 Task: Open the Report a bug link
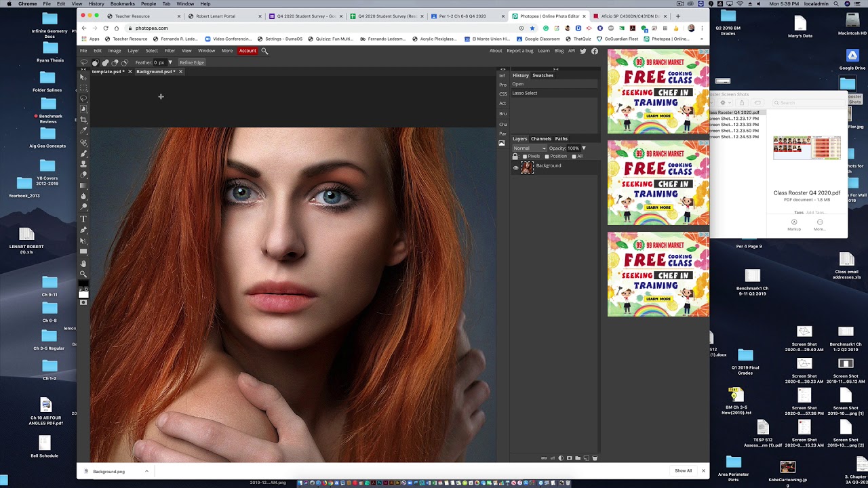[x=519, y=51]
